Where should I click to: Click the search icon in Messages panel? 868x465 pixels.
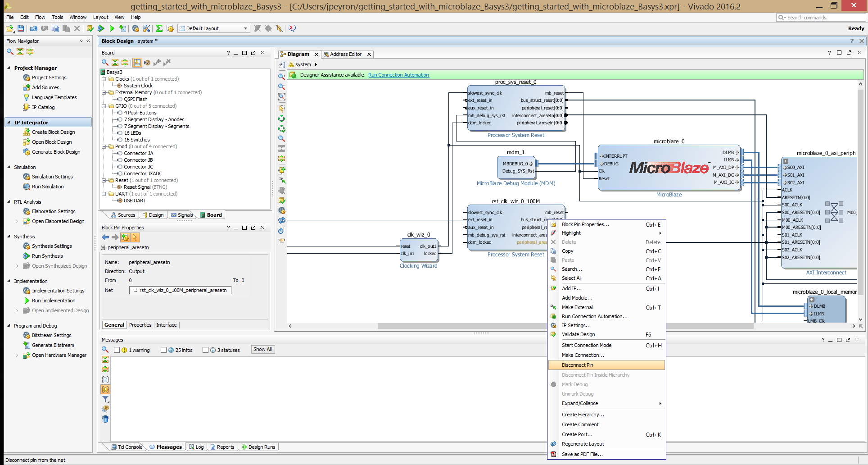[x=105, y=350]
